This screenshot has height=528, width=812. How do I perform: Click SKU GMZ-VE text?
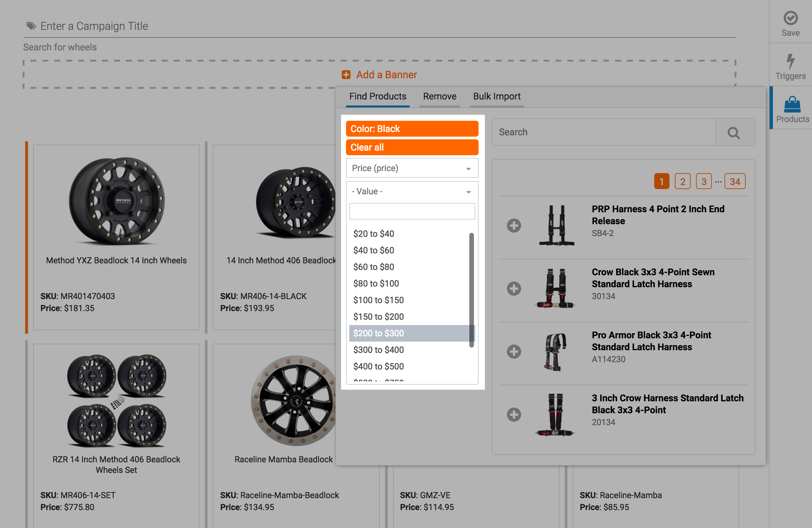click(x=425, y=495)
